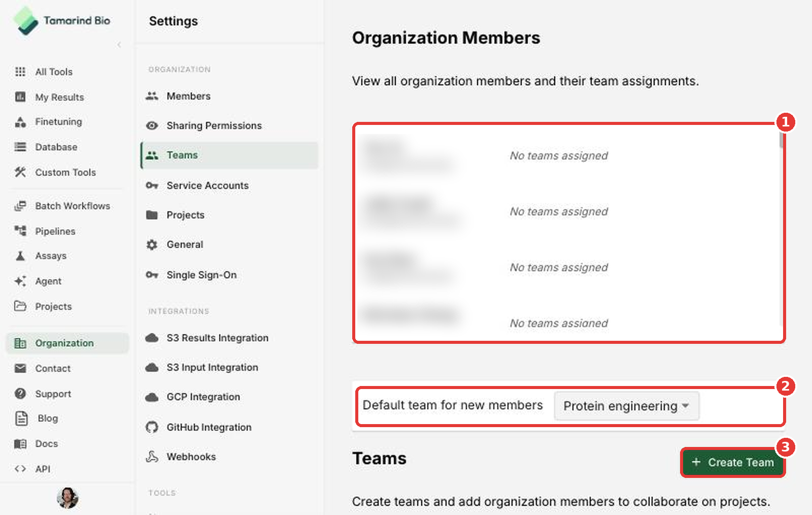The image size is (812, 515).
Task: Open Projects in settings menu
Action: (x=229, y=215)
